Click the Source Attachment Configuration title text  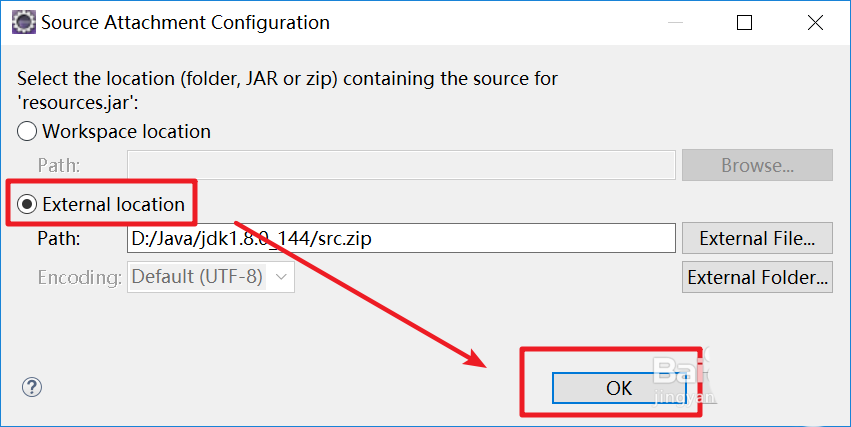[x=185, y=22]
